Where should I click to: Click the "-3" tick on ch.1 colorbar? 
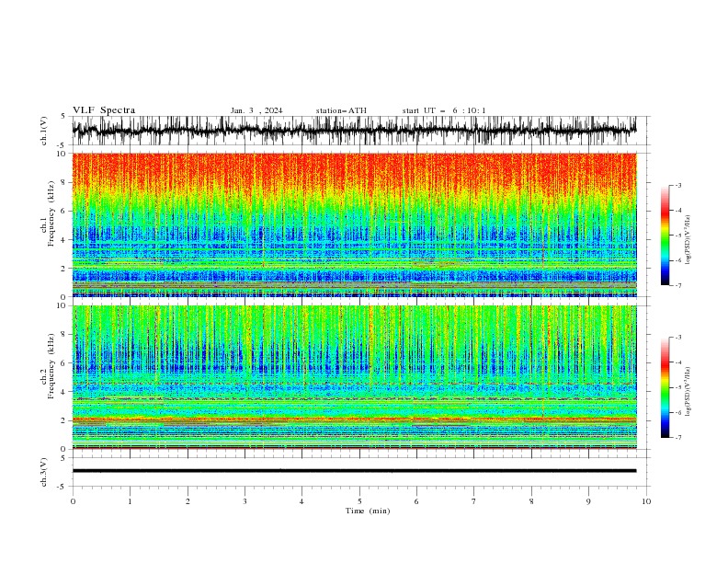click(677, 185)
